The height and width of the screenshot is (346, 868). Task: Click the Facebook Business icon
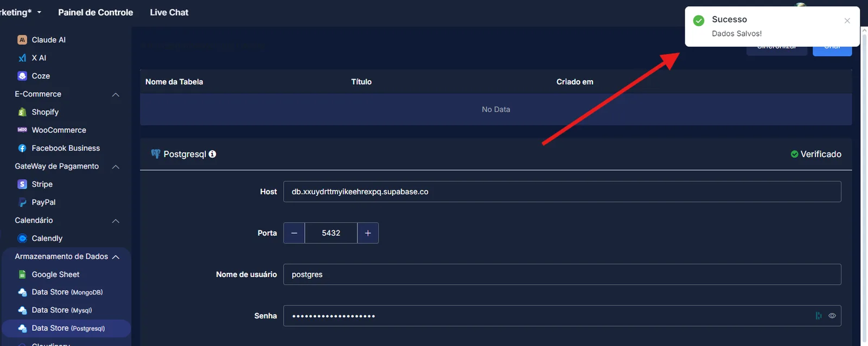pos(22,148)
